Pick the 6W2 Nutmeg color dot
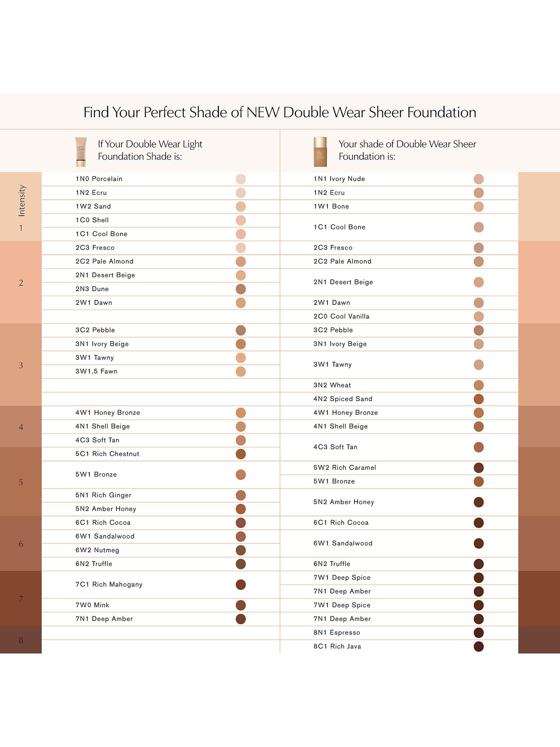 241,550
